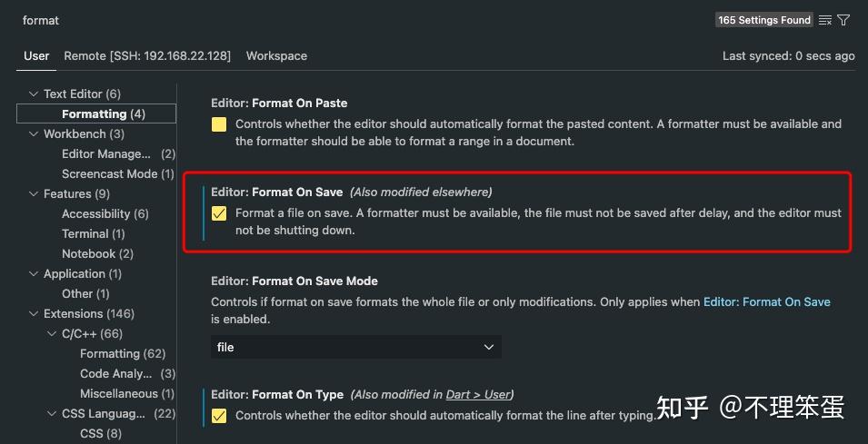Uncheck the Format On Save checkbox
Image resolution: width=868 pixels, height=444 pixels.
pos(219,213)
